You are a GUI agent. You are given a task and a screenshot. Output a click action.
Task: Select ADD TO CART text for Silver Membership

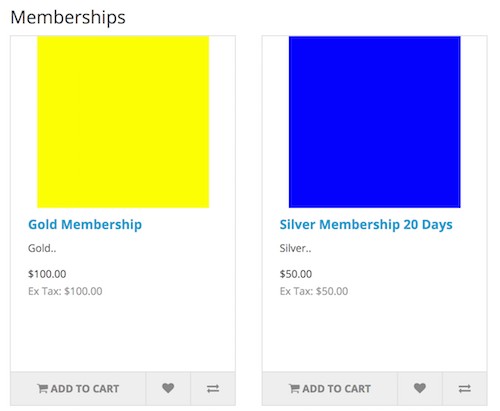click(x=336, y=389)
